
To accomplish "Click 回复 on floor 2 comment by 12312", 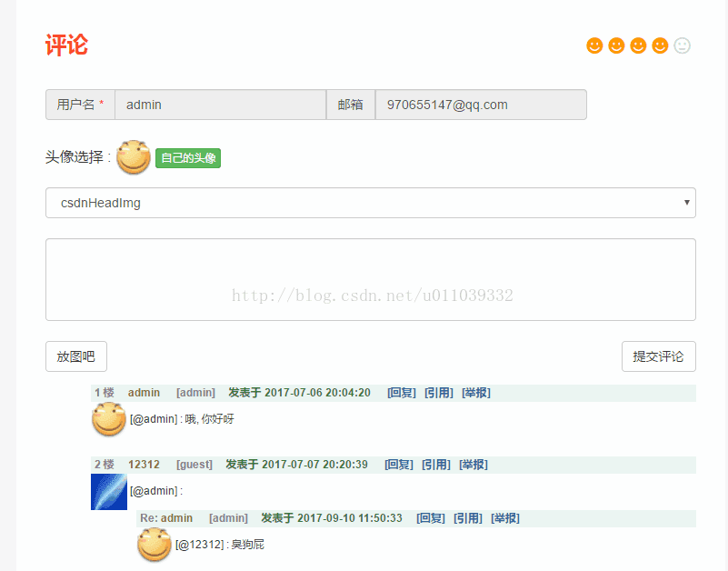I will pos(399,465).
